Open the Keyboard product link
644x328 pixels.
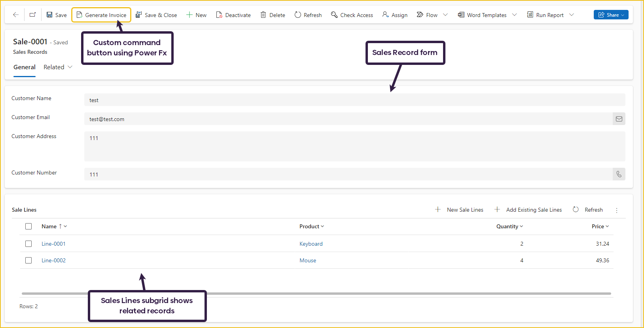coord(311,244)
